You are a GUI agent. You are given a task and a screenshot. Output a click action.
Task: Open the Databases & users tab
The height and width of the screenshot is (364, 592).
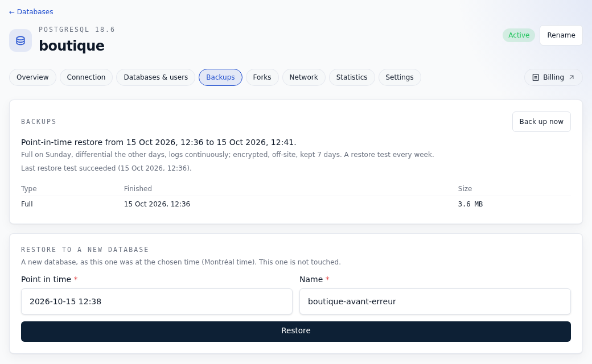coord(155,77)
